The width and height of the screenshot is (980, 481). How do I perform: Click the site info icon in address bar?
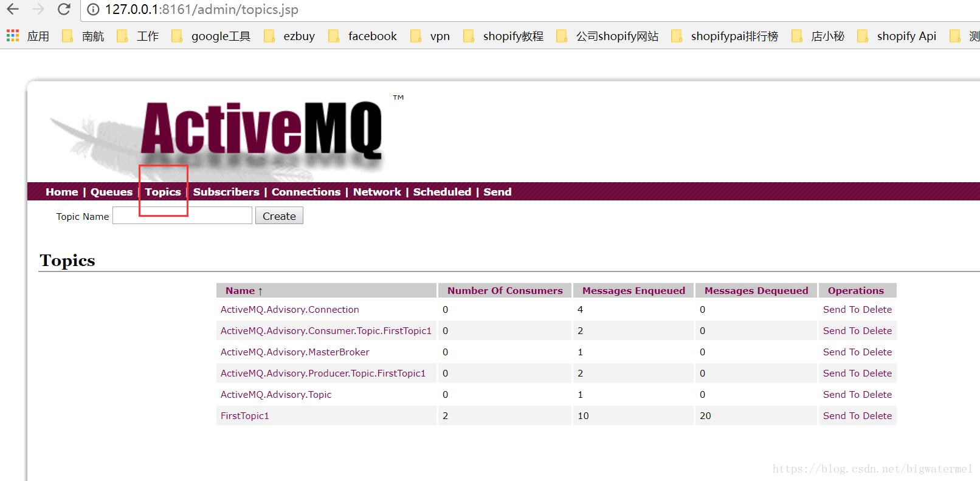click(x=93, y=10)
